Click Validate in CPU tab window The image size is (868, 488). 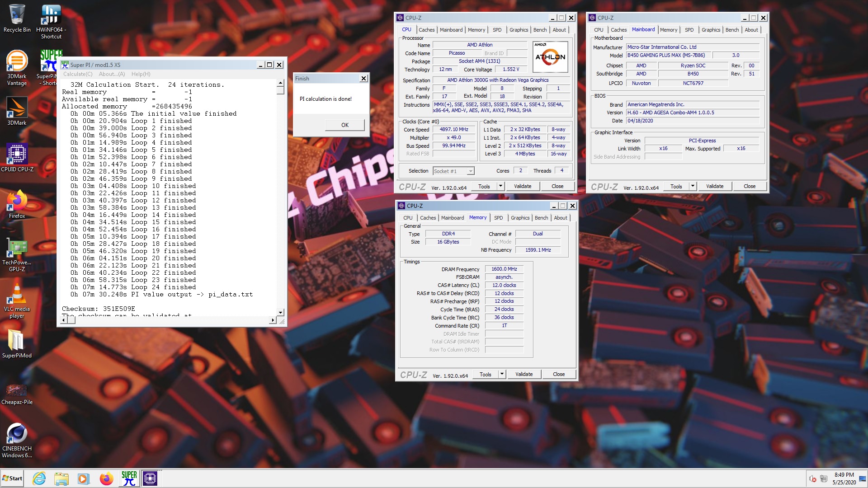click(523, 186)
